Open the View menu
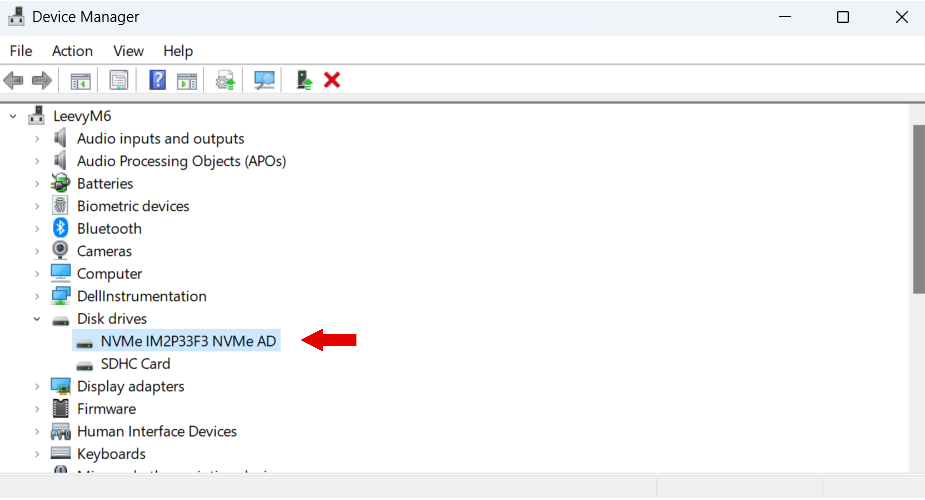The height and width of the screenshot is (500, 925). point(128,51)
